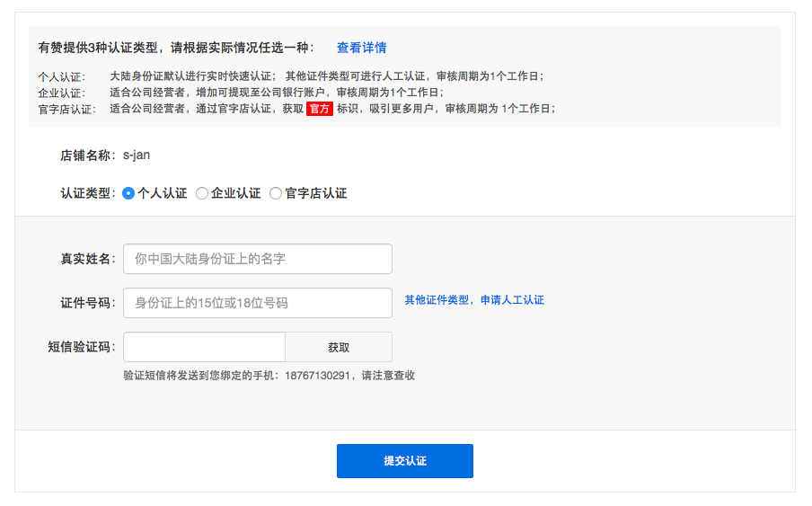Submit with the 提交认证 button
812x506 pixels.
(404, 461)
